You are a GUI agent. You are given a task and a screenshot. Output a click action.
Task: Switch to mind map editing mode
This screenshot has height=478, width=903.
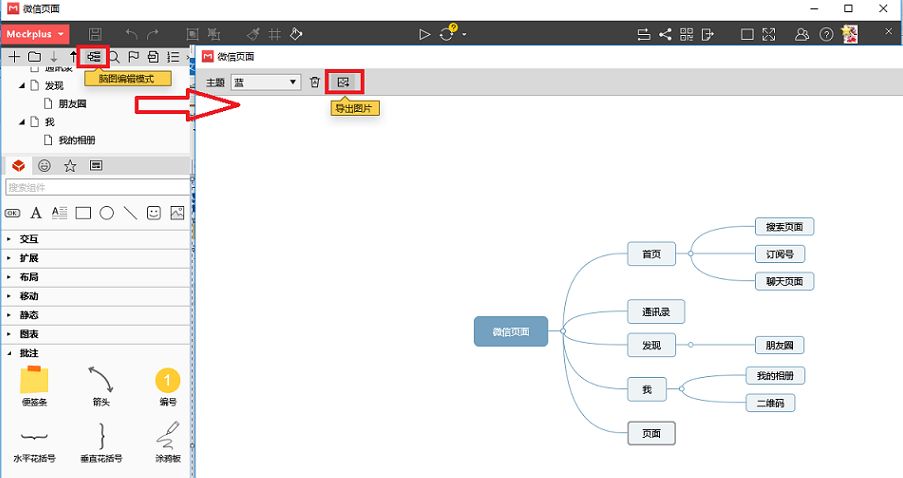tap(93, 56)
